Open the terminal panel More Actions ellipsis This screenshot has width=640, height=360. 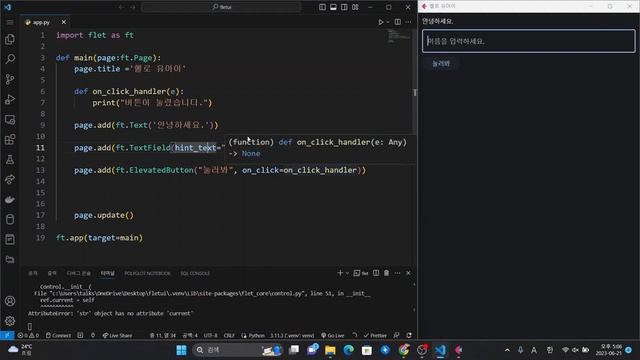coord(397,273)
